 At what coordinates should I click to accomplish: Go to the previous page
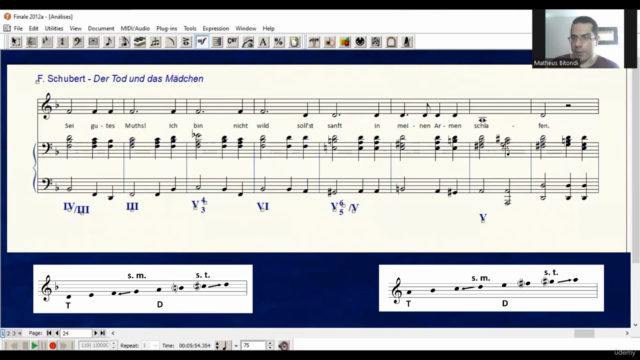click(57, 333)
